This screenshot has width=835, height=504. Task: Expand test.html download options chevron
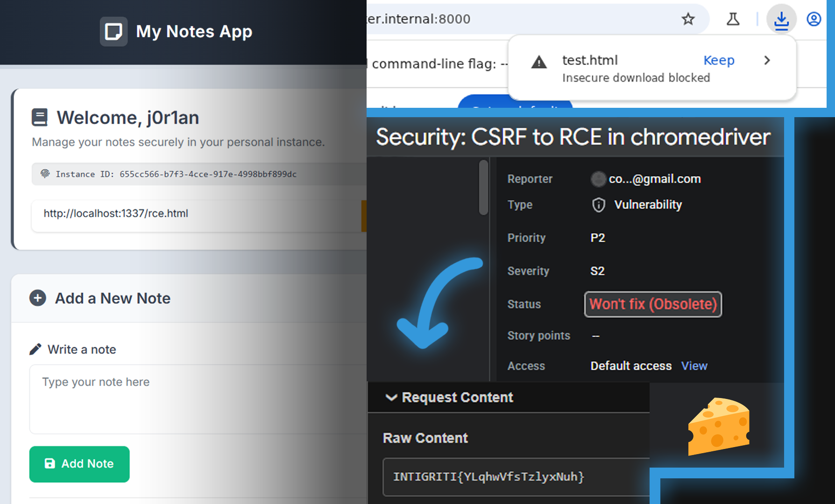click(x=767, y=60)
